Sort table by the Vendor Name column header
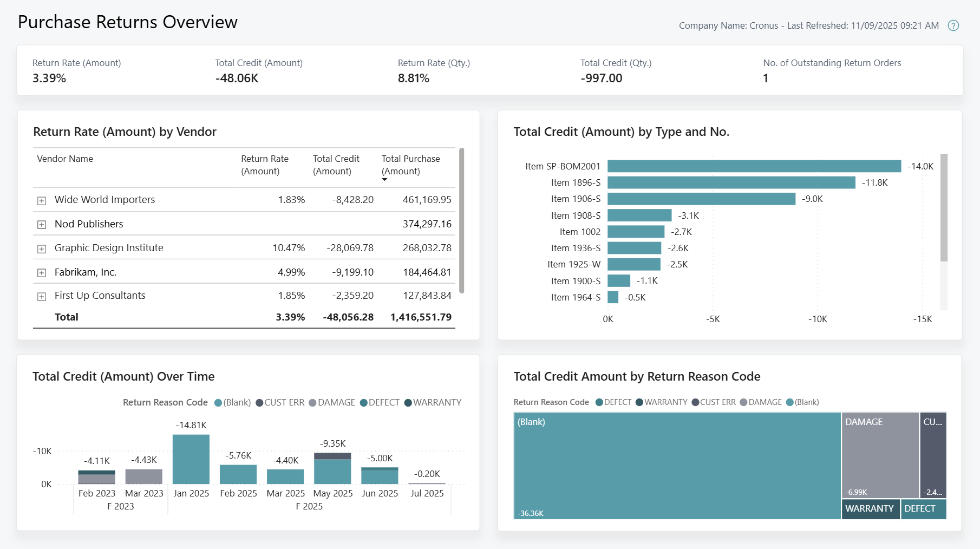Image resolution: width=980 pixels, height=549 pixels. click(64, 159)
